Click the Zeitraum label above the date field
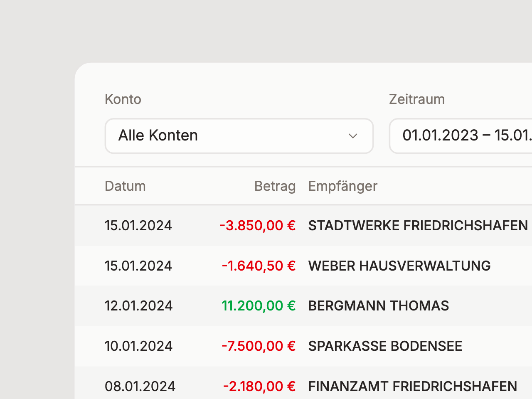Viewport: 532px width, 399px height. [x=417, y=99]
